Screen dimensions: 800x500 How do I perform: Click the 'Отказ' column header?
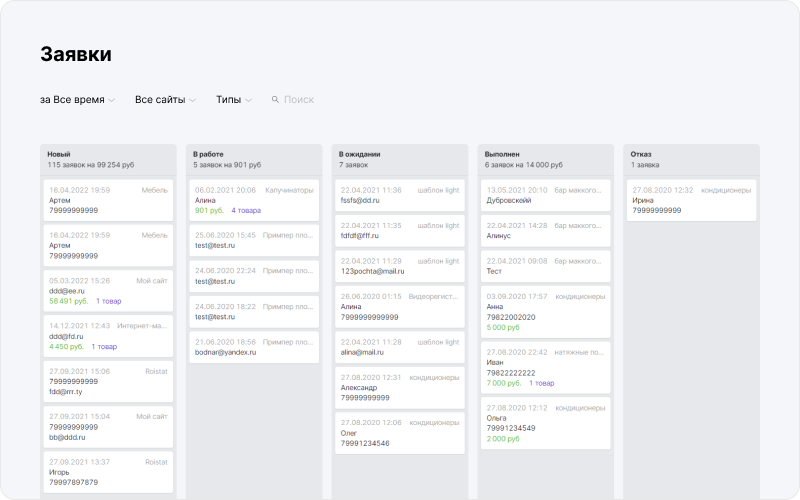tap(641, 154)
